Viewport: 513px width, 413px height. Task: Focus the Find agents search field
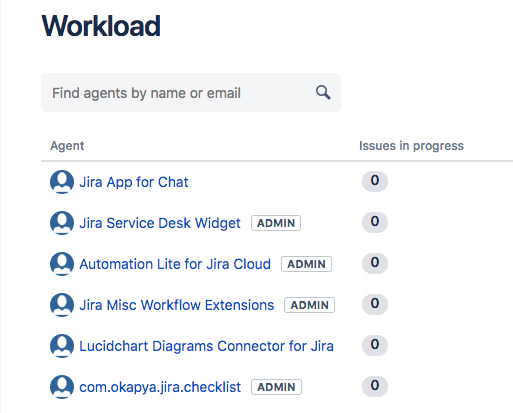point(191,93)
